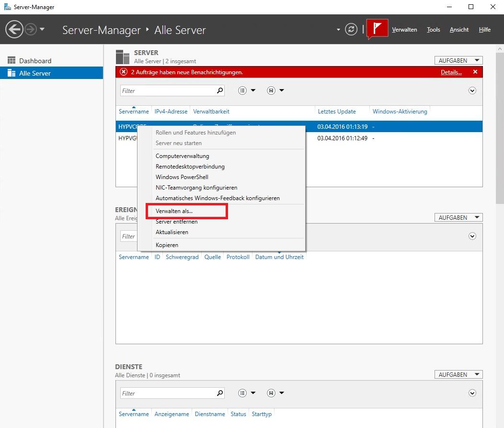Sort events by ID column
Screen dimensions: 504x428
pos(157,257)
